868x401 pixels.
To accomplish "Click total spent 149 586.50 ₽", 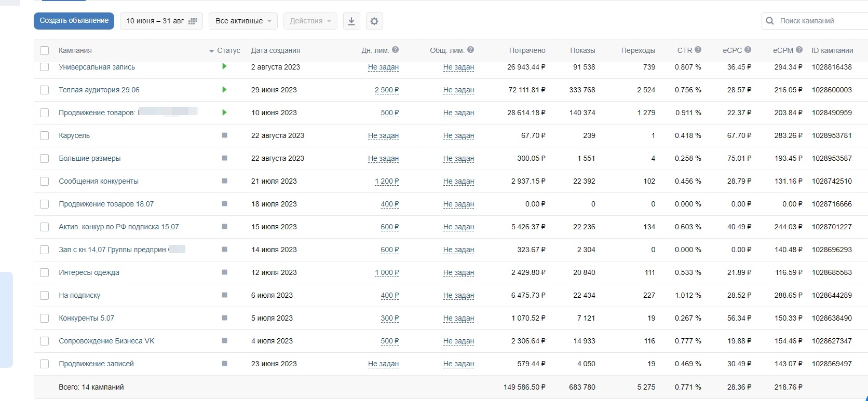I will pyautogui.click(x=524, y=387).
